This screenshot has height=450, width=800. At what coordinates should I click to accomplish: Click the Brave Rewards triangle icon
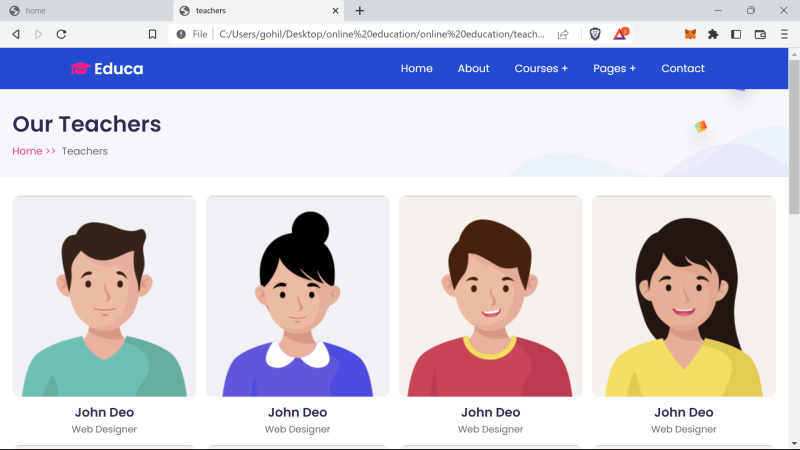620,34
